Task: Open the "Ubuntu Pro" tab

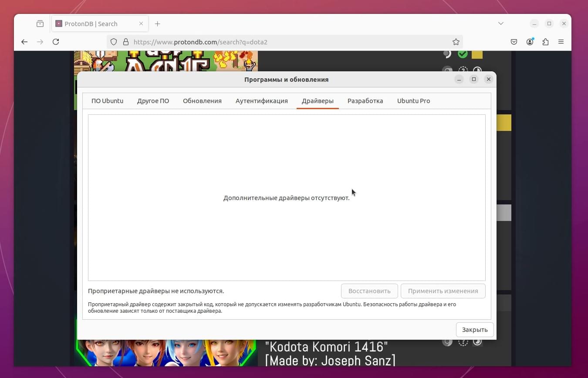Action: (x=413, y=101)
